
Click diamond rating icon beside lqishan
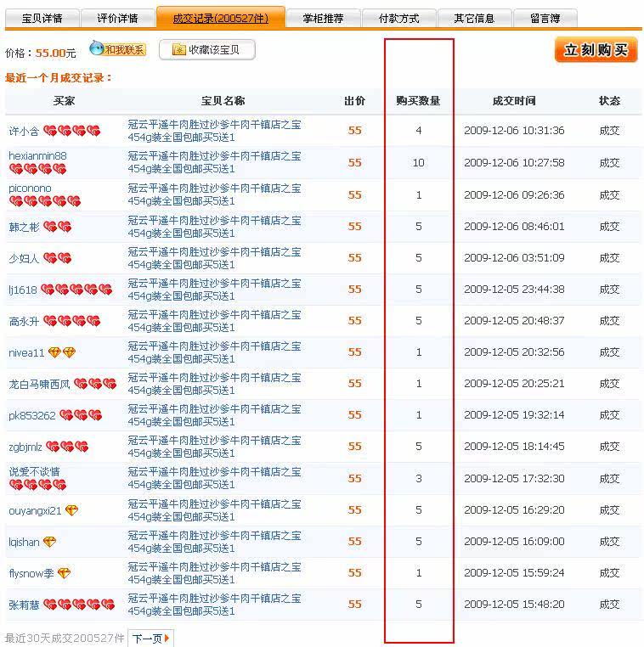pos(49,542)
